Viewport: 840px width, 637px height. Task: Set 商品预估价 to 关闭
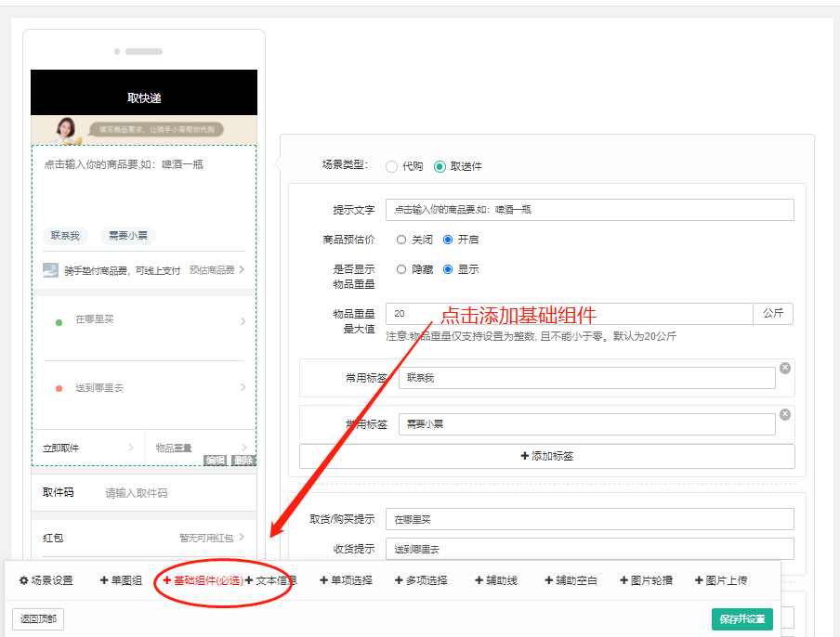tap(401, 240)
